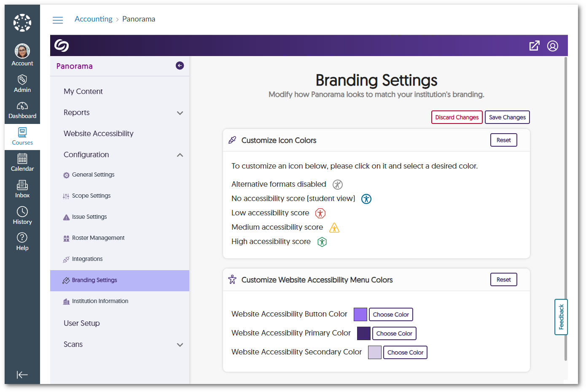Open the Panorama user profile icon
This screenshot has height=392, width=586.
(553, 46)
